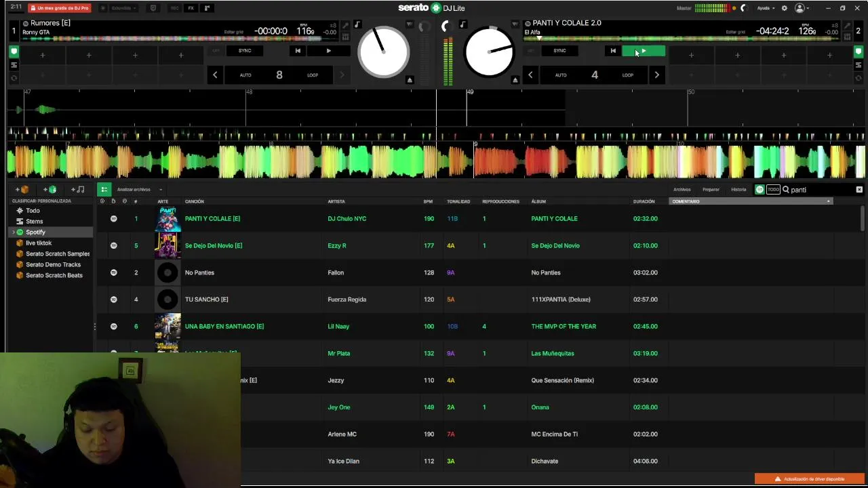
Task: Click the Spotify search filter icon
Action: (x=759, y=190)
